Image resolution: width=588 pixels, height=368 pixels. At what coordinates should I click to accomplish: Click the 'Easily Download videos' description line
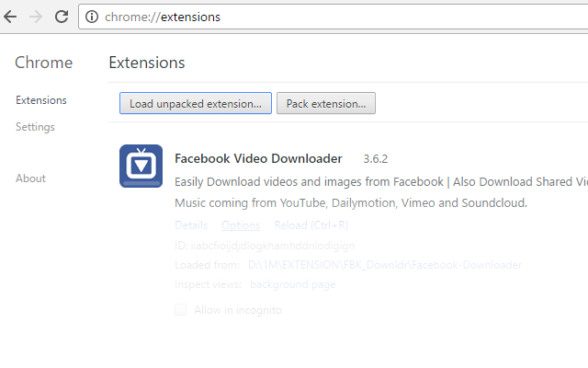pos(381,182)
